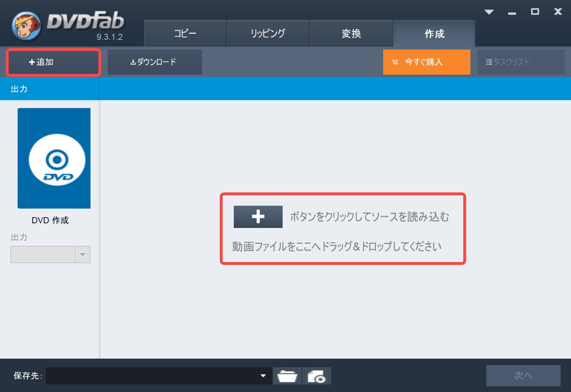Maximize the DVDFab window
Viewport: 571px width, 392px height.
tap(535, 12)
